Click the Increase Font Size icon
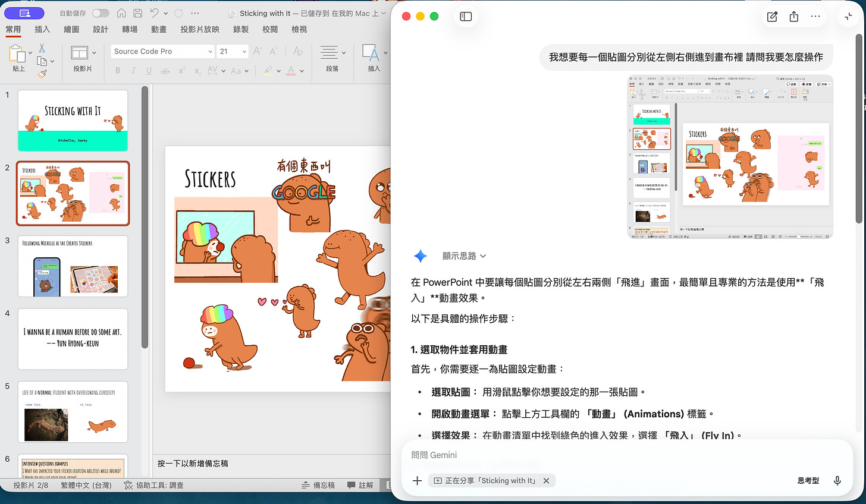 point(258,52)
